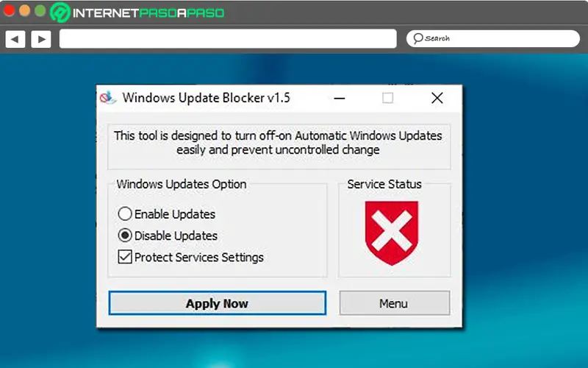Viewport: 588px width, 368px height.
Task: Select the Enable Updates radio option
Action: (125, 214)
